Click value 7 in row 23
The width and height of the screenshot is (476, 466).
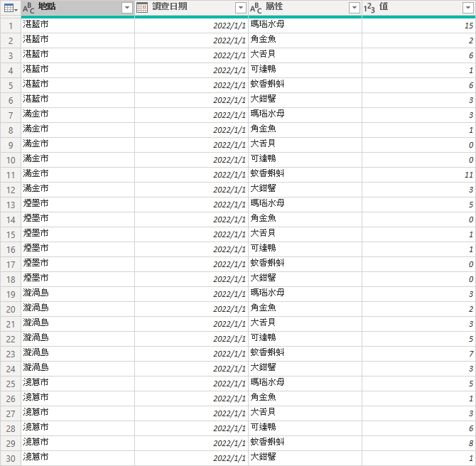418,354
